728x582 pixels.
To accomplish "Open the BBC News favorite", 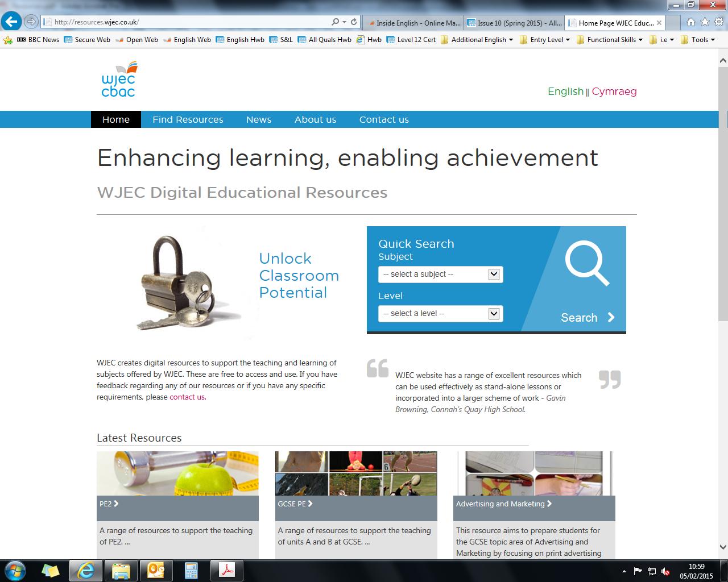I will pyautogui.click(x=38, y=40).
